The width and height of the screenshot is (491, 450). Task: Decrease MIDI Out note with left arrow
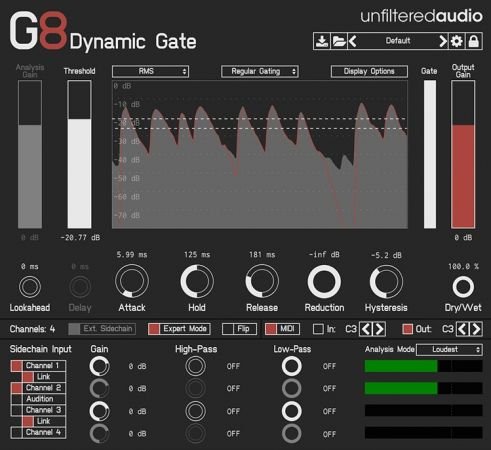pyautogui.click(x=462, y=329)
